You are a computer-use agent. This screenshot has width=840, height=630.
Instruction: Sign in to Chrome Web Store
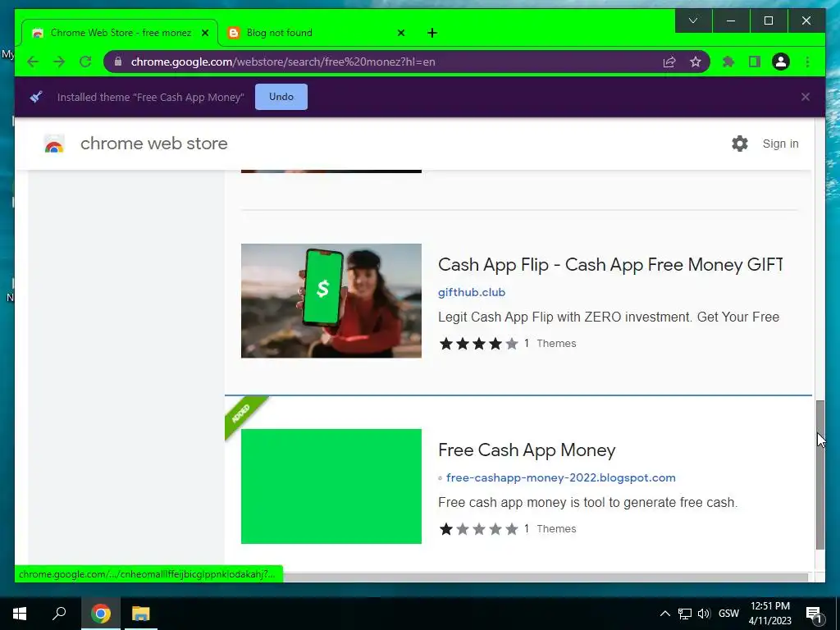coord(781,144)
